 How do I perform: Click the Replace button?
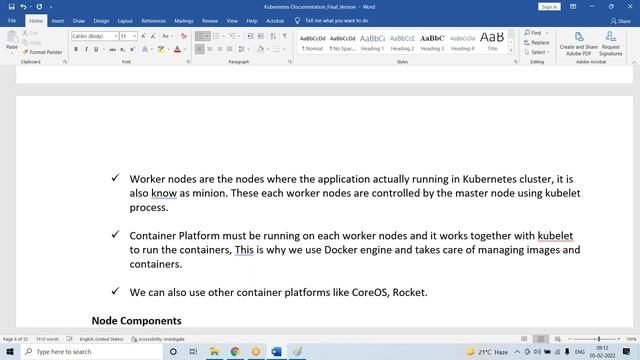pos(537,42)
